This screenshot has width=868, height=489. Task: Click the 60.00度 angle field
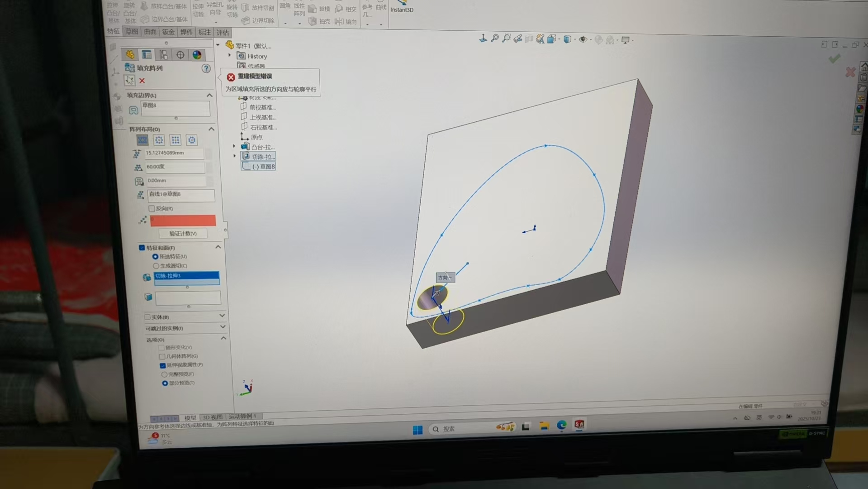[x=175, y=168]
